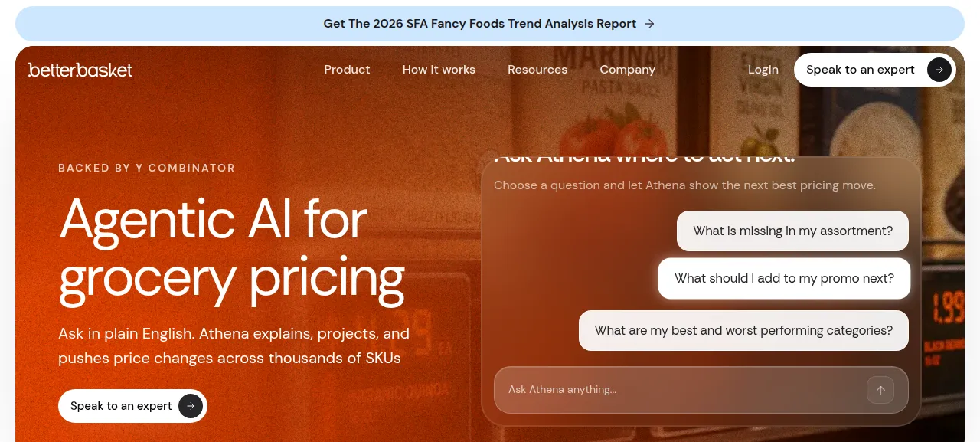The width and height of the screenshot is (980, 442).
Task: Click the Athena chat panel description text
Action: pyautogui.click(x=684, y=185)
